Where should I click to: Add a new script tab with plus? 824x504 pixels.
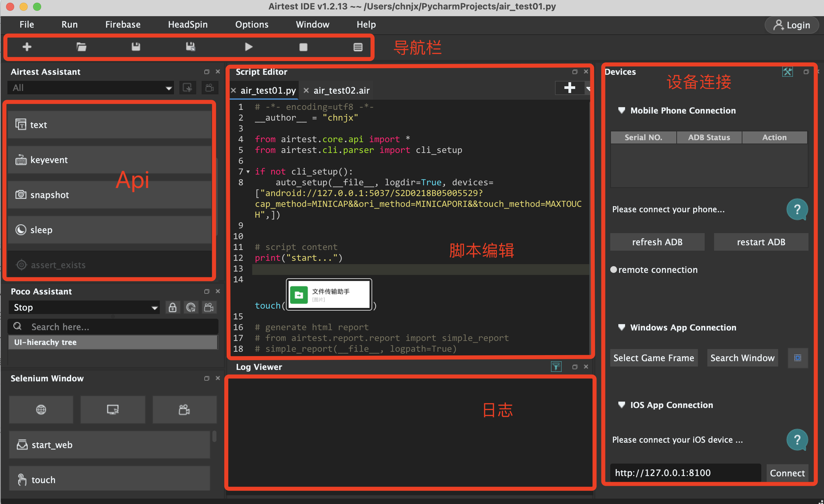(570, 88)
